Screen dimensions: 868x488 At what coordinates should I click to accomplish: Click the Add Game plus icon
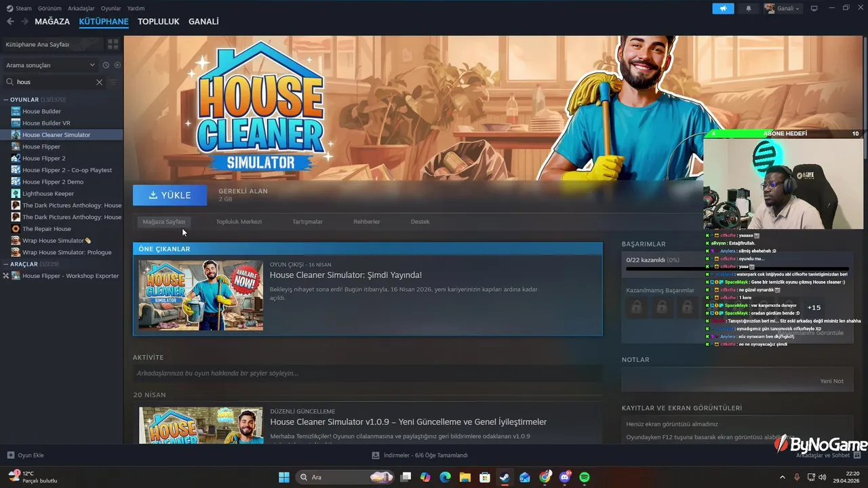[x=10, y=455]
